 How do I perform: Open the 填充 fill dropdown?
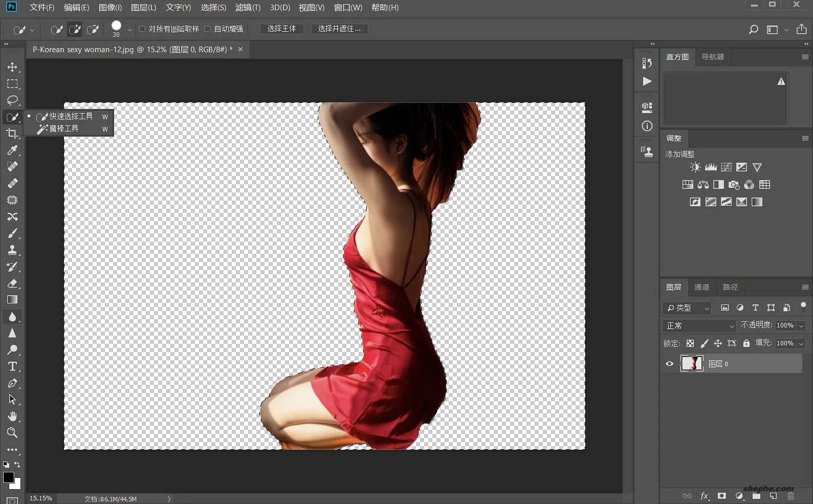(801, 343)
